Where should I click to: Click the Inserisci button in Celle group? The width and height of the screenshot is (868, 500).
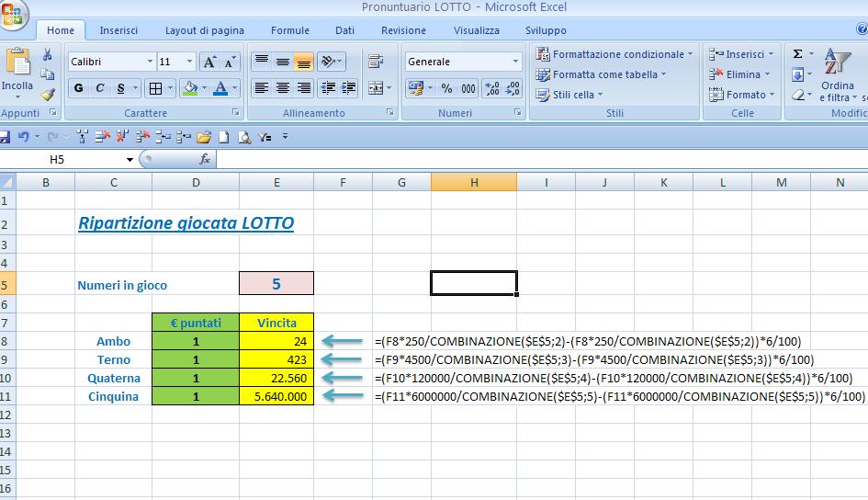pyautogui.click(x=742, y=54)
